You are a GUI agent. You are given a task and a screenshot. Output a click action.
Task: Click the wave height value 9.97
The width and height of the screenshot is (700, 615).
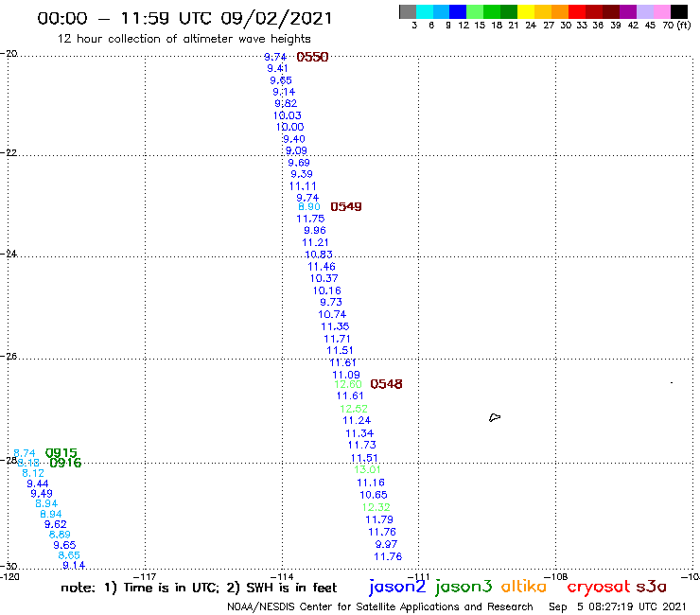pos(386,544)
